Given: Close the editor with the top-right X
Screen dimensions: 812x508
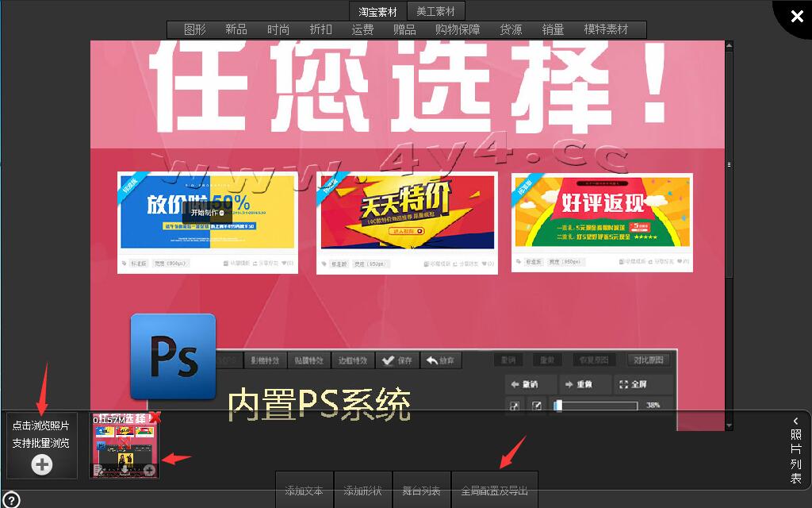Looking at the screenshot, I should point(795,16).
